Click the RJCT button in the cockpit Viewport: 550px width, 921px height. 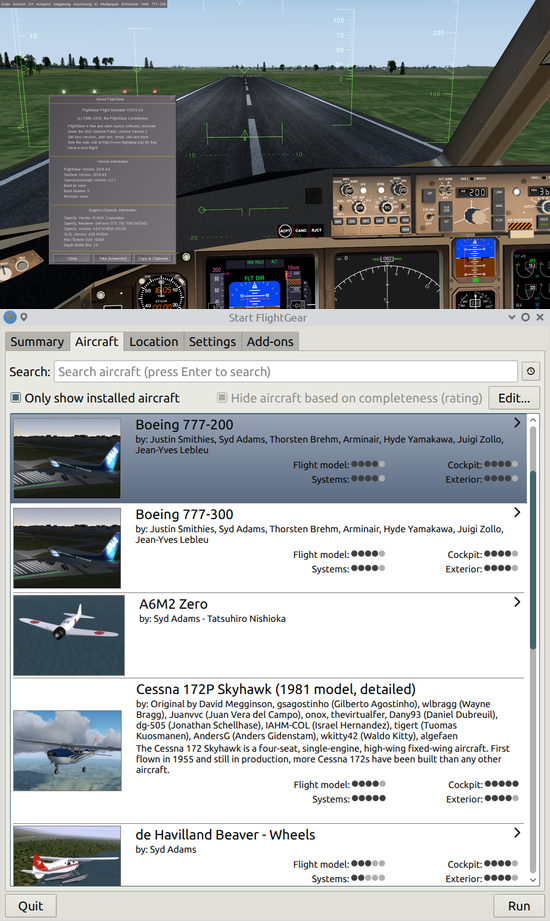(x=316, y=230)
